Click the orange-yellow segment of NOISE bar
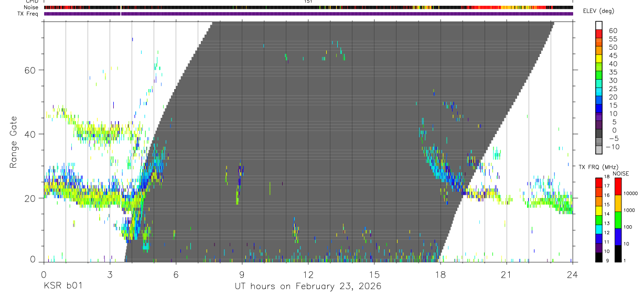The image size is (644, 297). (x=618, y=203)
